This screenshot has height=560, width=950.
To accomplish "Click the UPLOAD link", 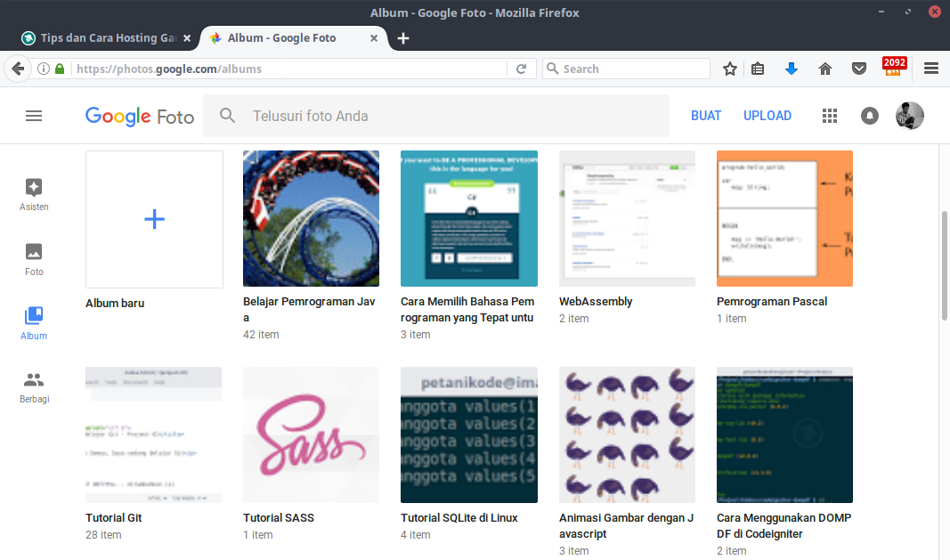I will tap(767, 116).
